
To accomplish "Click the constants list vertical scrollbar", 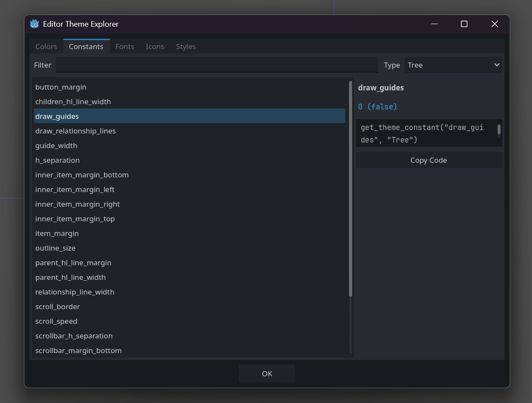I will pos(350,189).
